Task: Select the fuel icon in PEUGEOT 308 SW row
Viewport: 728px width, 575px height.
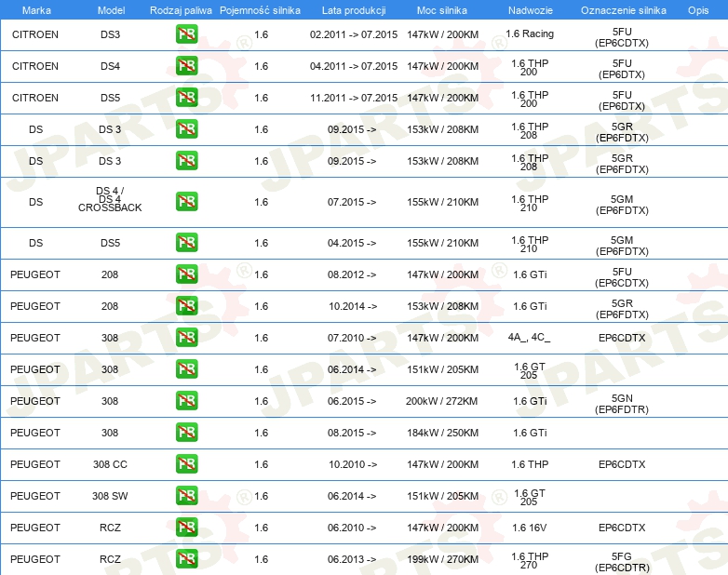Action: click(x=186, y=496)
